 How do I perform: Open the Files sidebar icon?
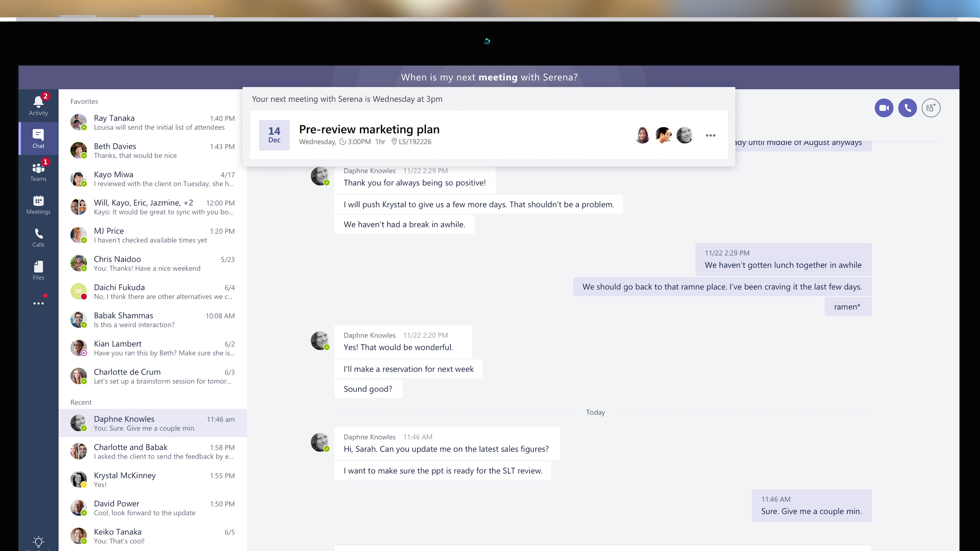pyautogui.click(x=39, y=270)
